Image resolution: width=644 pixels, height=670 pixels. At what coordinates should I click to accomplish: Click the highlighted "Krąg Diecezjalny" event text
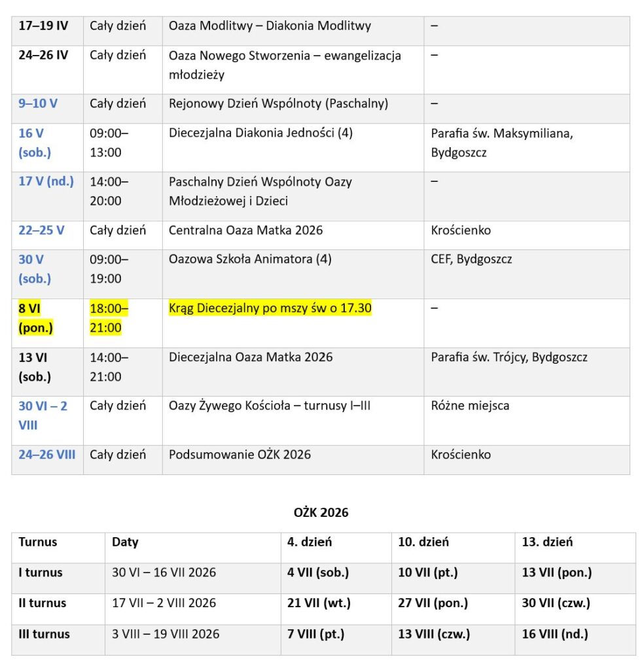(270, 308)
